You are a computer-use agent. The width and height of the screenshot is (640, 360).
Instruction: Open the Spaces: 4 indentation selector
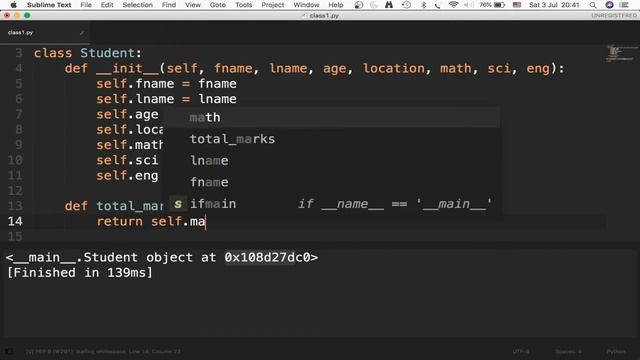point(568,351)
